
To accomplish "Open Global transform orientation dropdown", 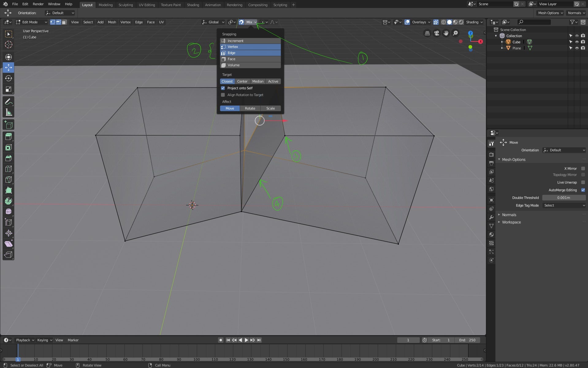I will 213,22.
